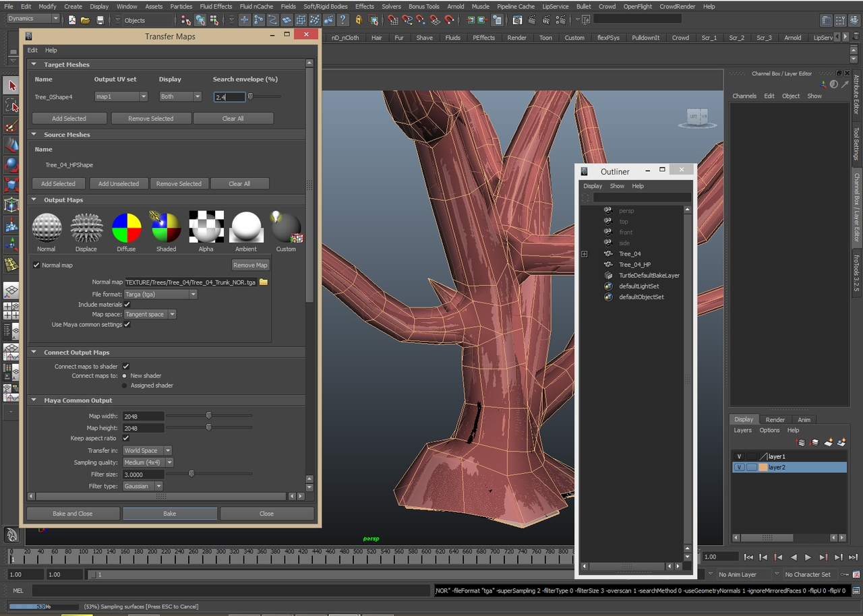The image size is (863, 616).
Task: Toggle Keep aspect ratio checkbox
Action: point(125,438)
